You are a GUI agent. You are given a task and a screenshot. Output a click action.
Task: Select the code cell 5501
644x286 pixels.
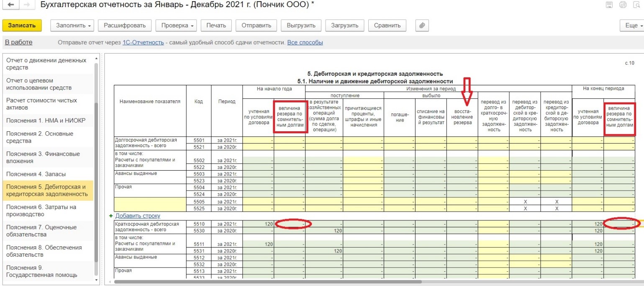pyautogui.click(x=199, y=140)
